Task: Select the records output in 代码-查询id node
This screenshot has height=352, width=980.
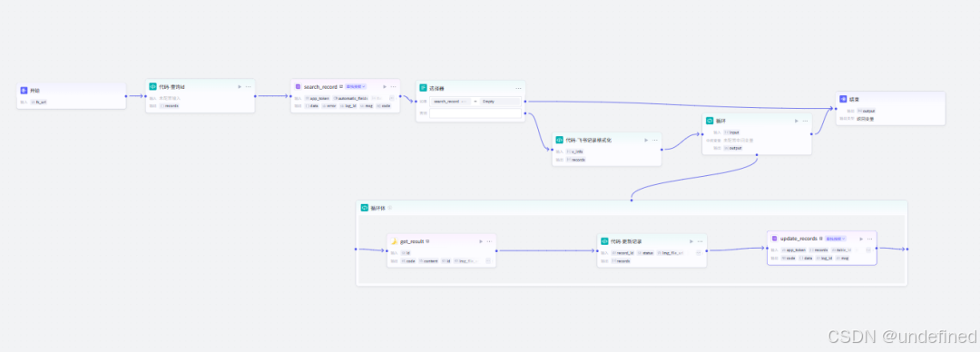Action: click(x=170, y=105)
